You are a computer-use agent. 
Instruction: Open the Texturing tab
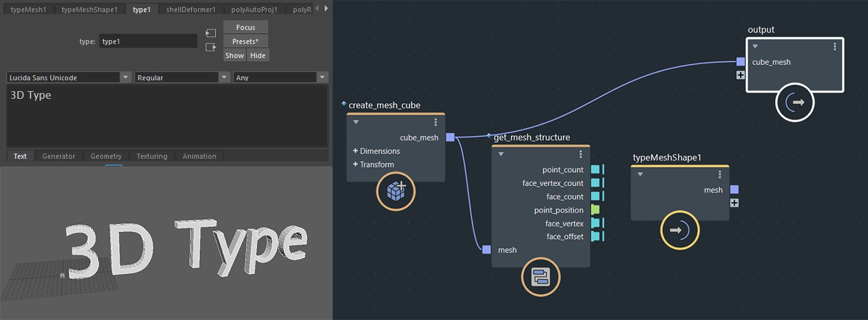[152, 156]
